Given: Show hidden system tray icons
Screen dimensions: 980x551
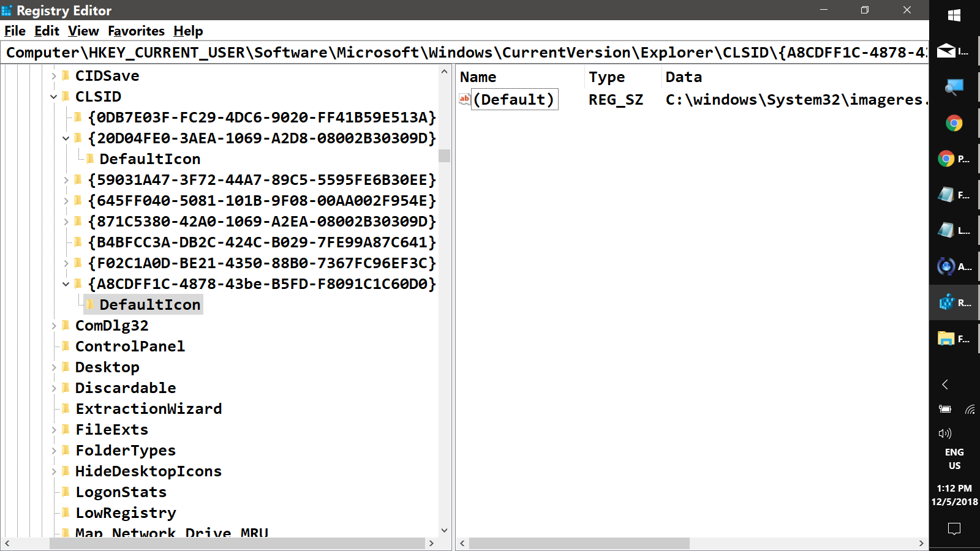Looking at the screenshot, I should (945, 384).
